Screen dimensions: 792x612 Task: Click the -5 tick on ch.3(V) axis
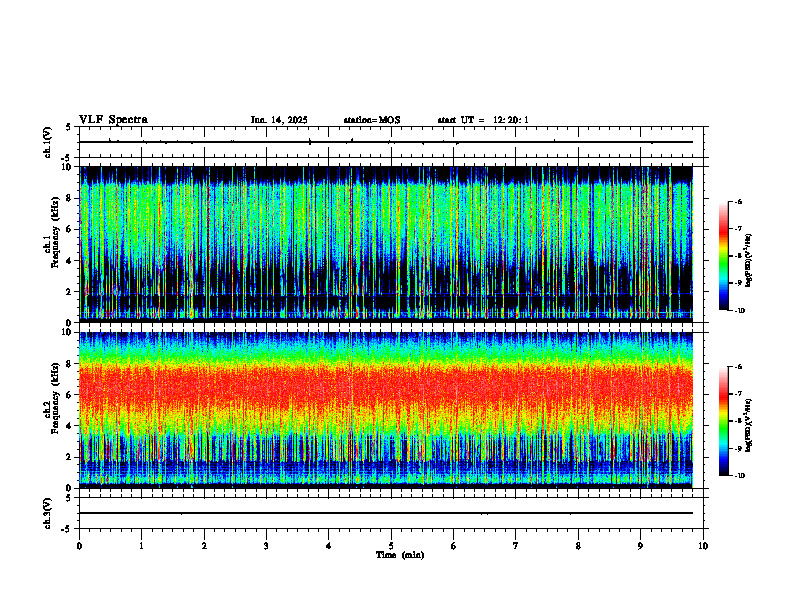click(x=67, y=529)
